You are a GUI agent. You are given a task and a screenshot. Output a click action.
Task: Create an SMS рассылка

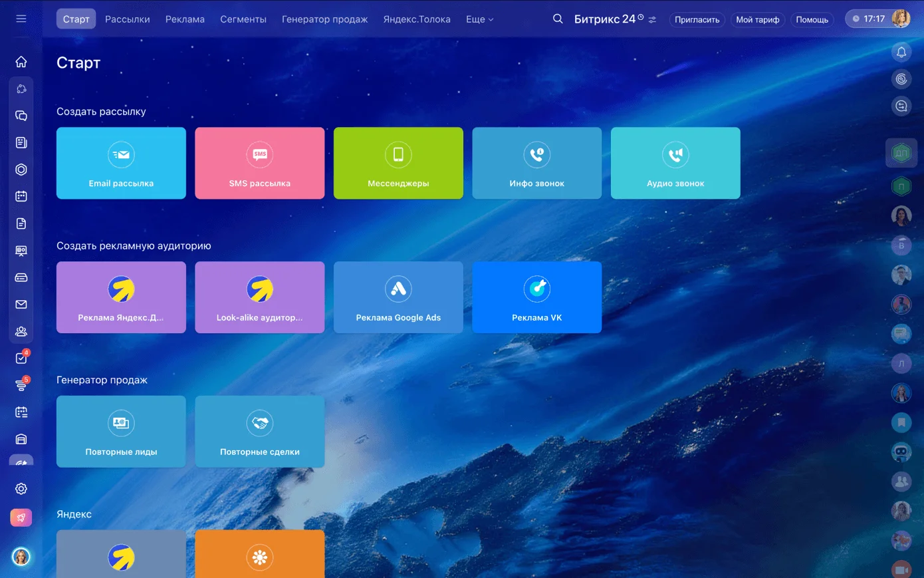[260, 163]
